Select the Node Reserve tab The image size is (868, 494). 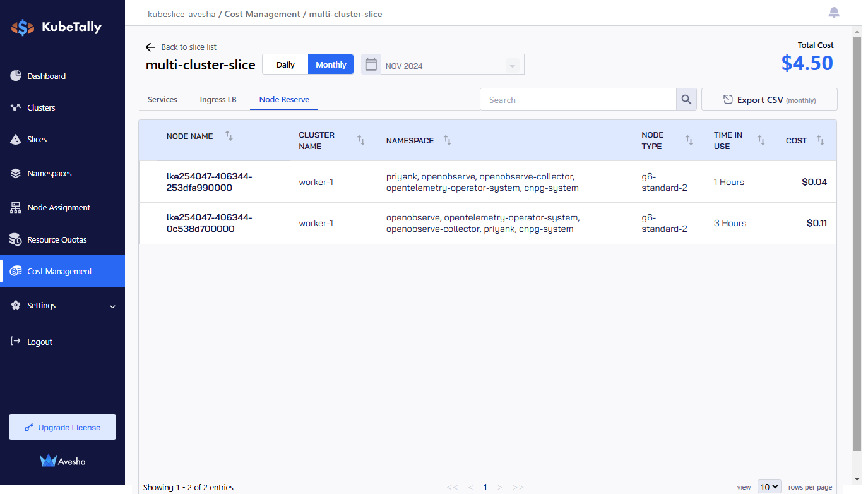pyautogui.click(x=284, y=99)
